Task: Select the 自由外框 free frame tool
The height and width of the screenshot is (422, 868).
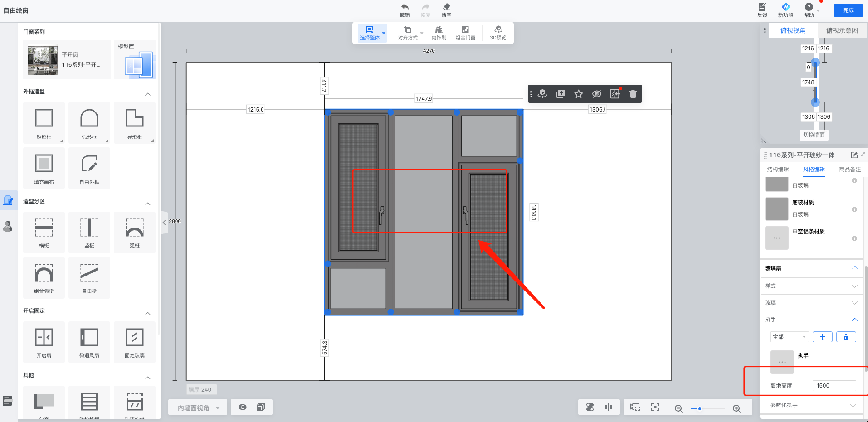Action: [89, 168]
